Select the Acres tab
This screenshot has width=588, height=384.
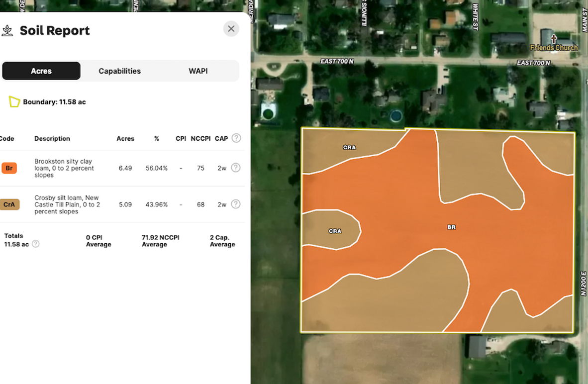(x=41, y=71)
